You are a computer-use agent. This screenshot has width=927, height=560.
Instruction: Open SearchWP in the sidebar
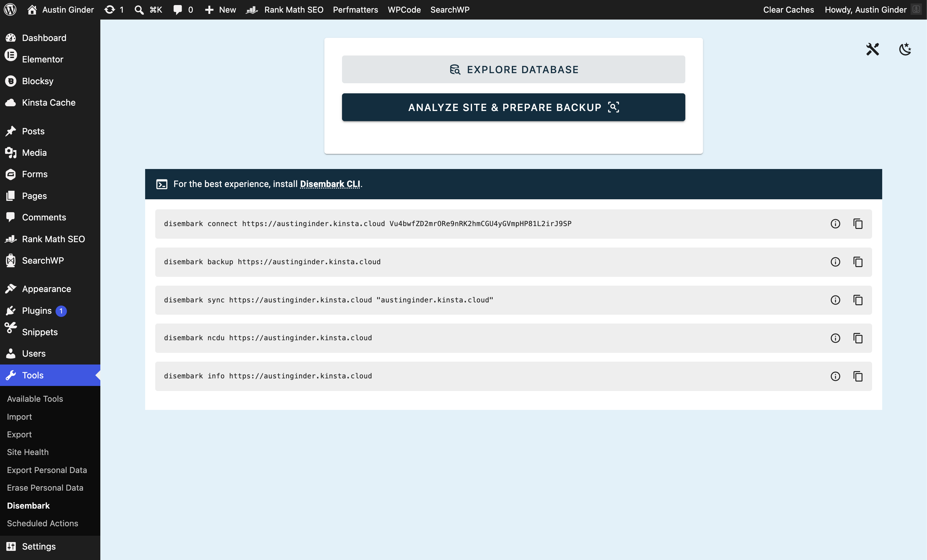[50, 260]
